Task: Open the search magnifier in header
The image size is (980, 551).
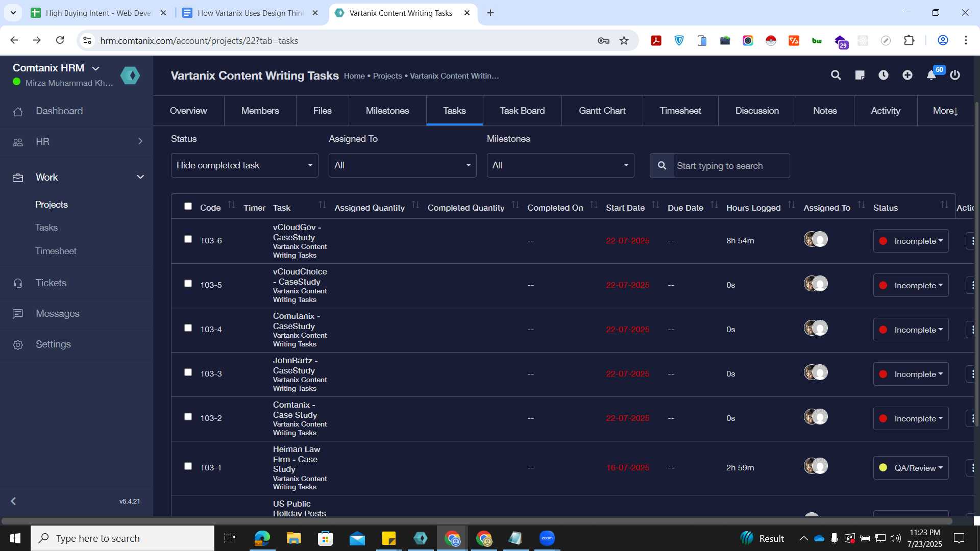Action: [836, 75]
